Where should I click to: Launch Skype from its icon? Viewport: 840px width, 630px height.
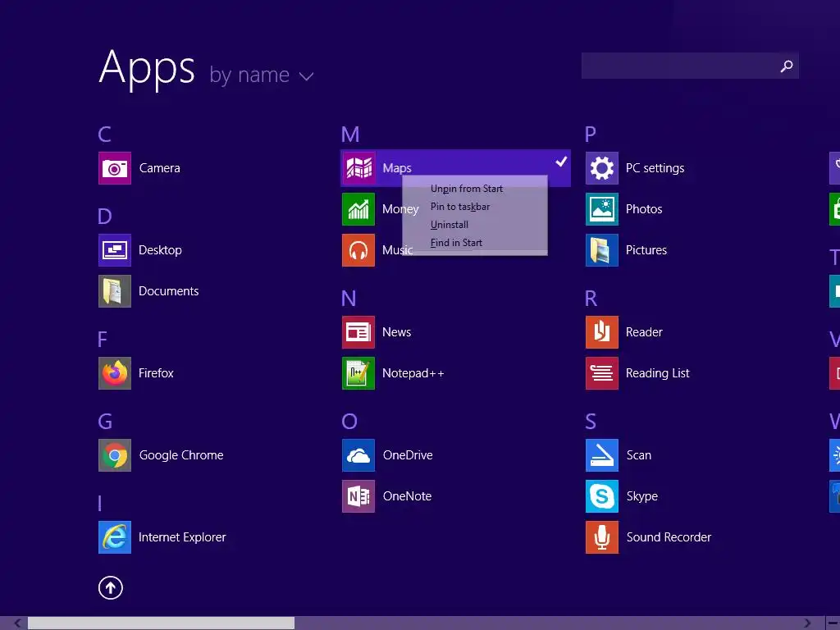point(602,496)
